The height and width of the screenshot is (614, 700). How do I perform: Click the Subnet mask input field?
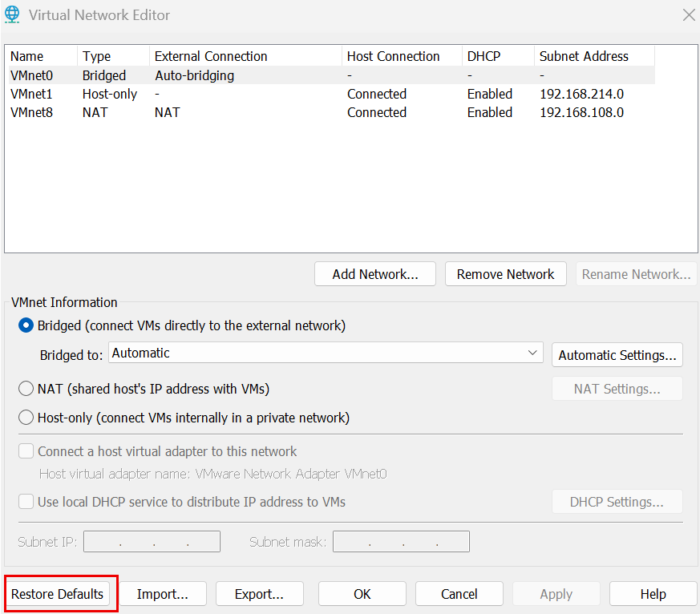pyautogui.click(x=401, y=541)
